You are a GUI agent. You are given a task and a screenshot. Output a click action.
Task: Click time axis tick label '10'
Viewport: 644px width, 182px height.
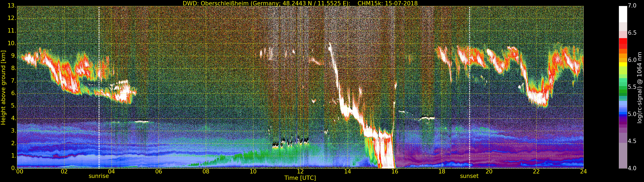pos(253,171)
